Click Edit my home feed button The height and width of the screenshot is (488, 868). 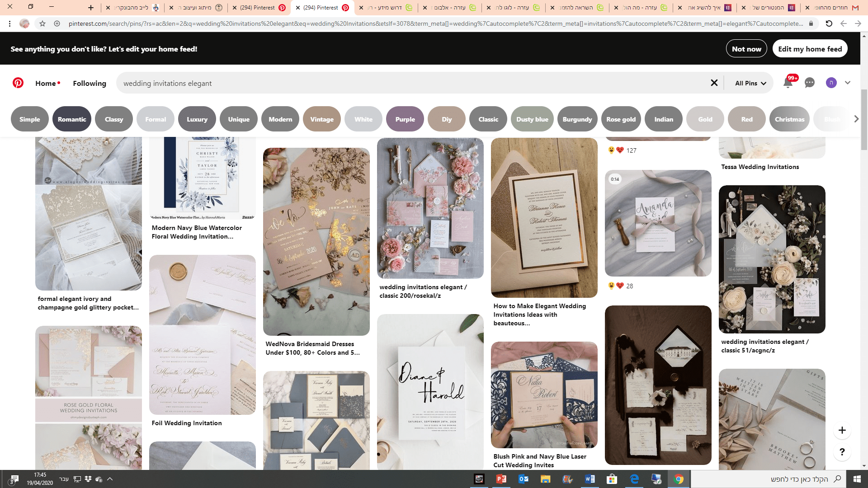pos(810,49)
